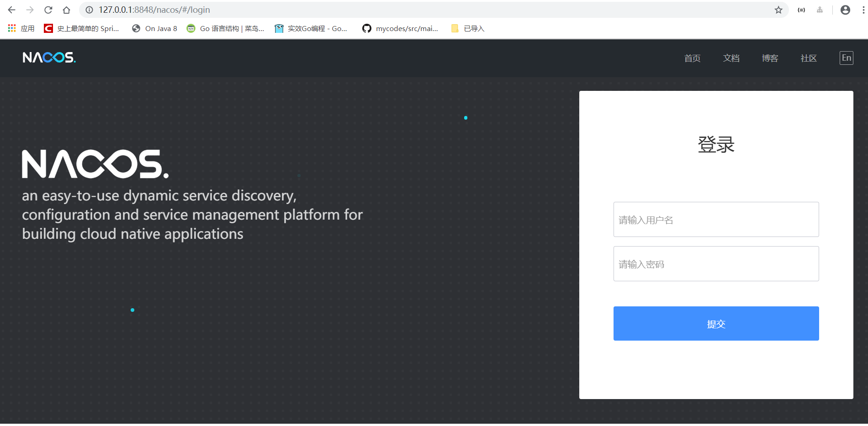The height and width of the screenshot is (426, 868).
Task: Switch language with the En button
Action: pyautogui.click(x=847, y=58)
